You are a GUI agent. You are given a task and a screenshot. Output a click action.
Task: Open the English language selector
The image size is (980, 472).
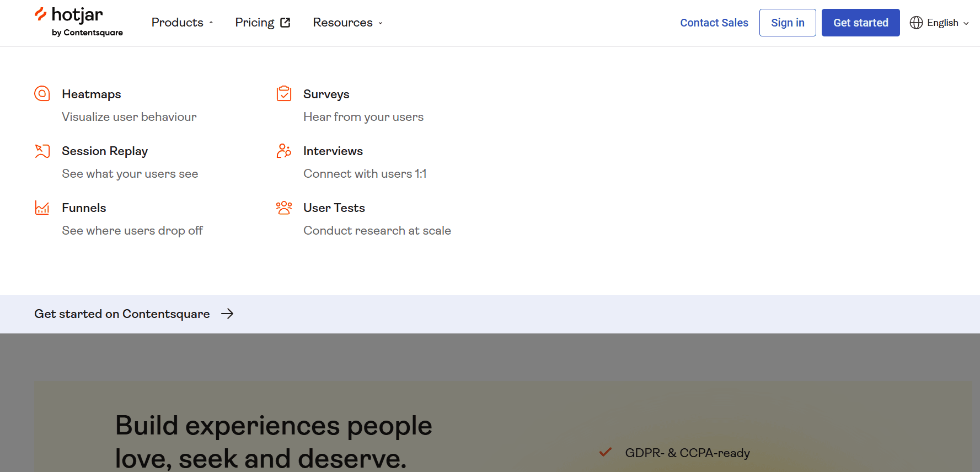[939, 23]
